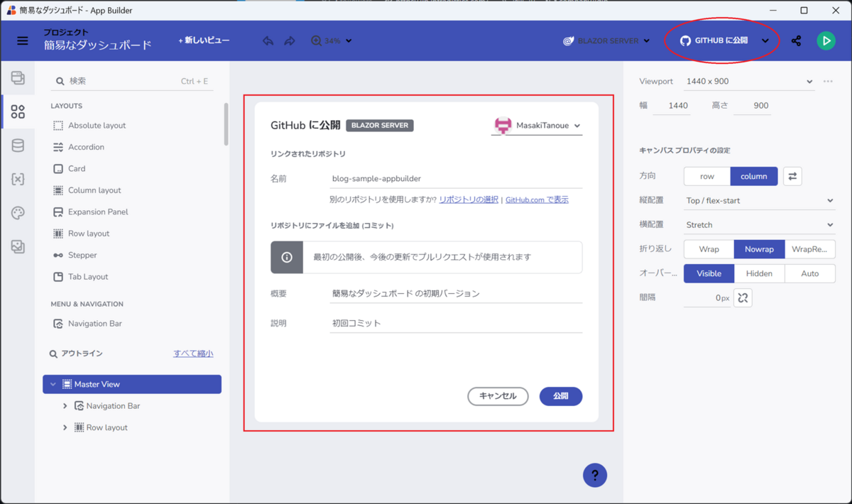Screen dimensions: 852x504
Task: Set wrapping to Nowrap
Action: click(759, 249)
